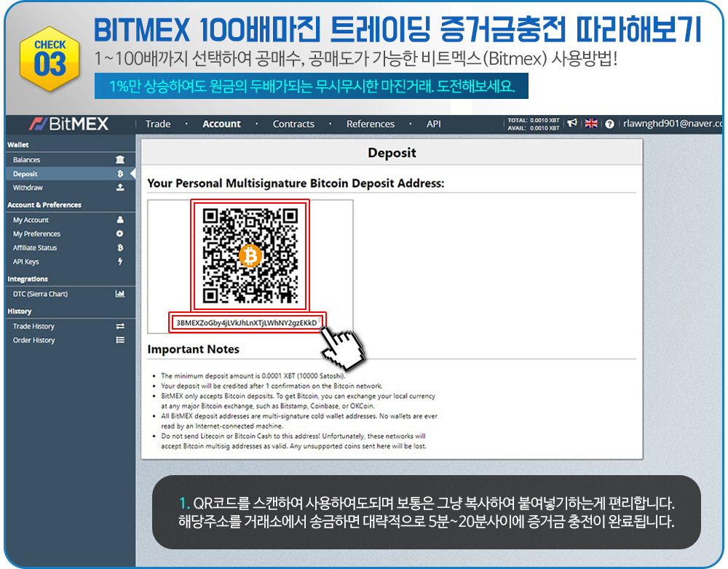728x569 pixels.
Task: Click the Bitcoin deposit QR code
Action: (x=250, y=255)
